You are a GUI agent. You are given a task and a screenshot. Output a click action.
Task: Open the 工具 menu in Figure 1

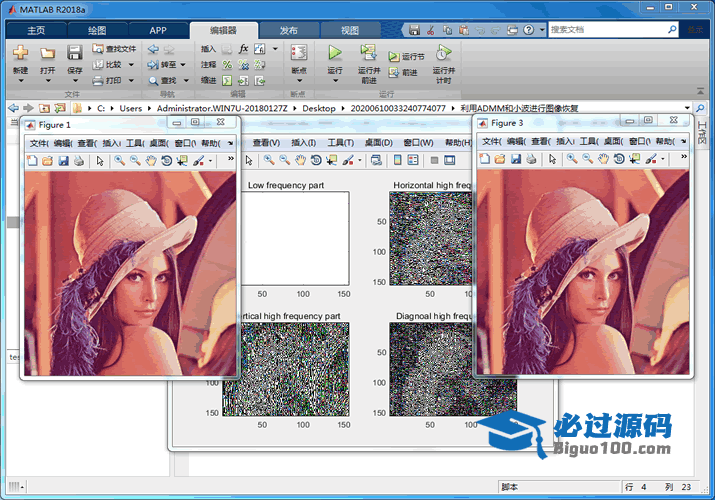click(135, 143)
